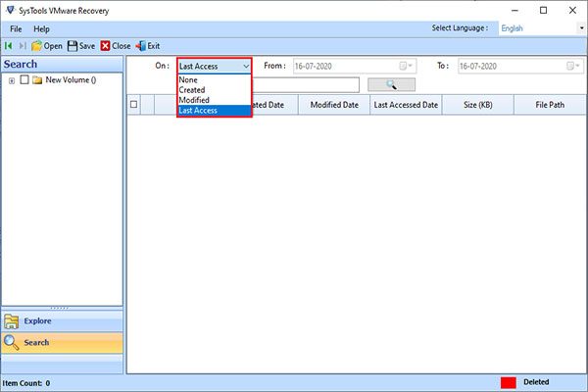Click the Explore folder icon
This screenshot has height=392, width=588.
coord(11,321)
